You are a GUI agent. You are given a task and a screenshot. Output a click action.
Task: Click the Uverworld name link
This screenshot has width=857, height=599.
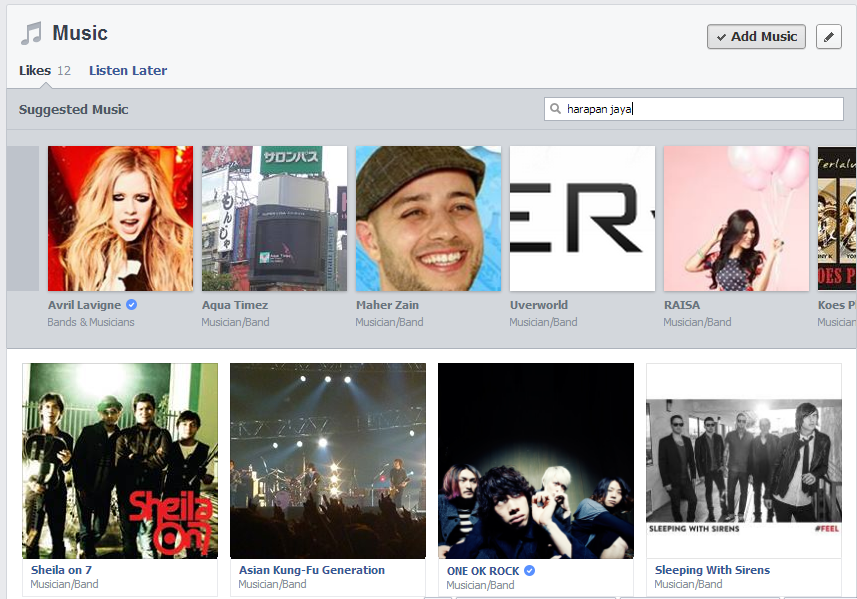tap(539, 305)
